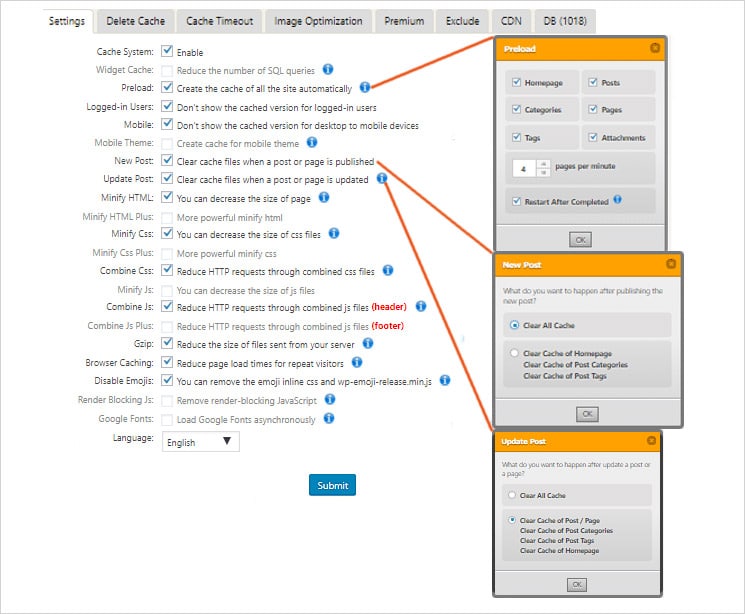
Task: Click info icon for Browser Caching
Action: tap(357, 363)
